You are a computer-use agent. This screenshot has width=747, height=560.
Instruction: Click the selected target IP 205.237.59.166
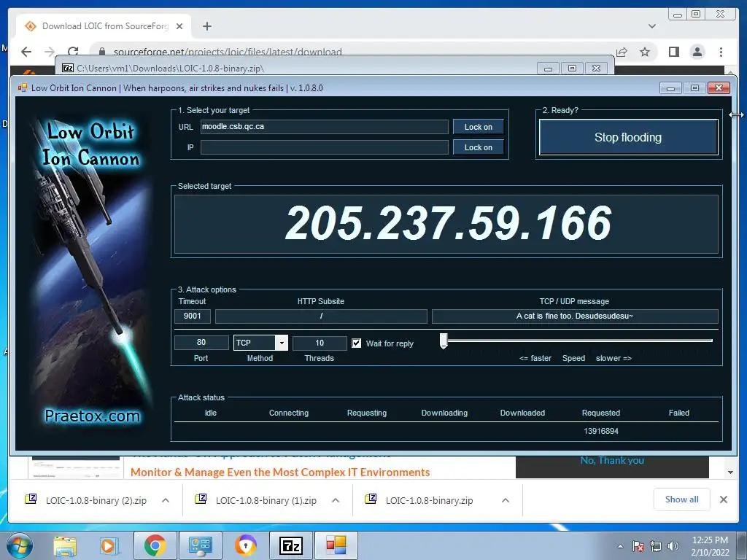(448, 223)
